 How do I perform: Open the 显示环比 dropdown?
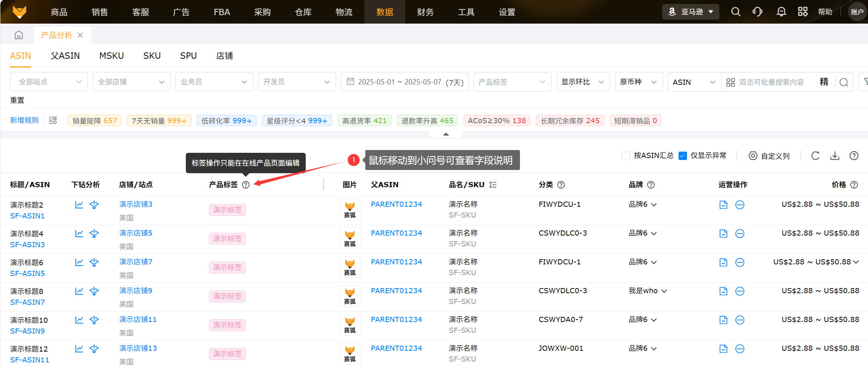point(583,82)
